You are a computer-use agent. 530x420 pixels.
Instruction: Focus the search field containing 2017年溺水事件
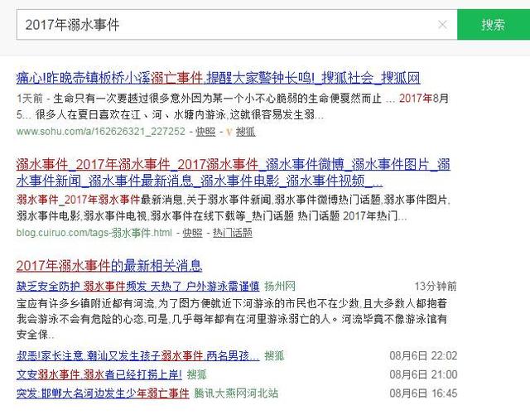point(237,25)
